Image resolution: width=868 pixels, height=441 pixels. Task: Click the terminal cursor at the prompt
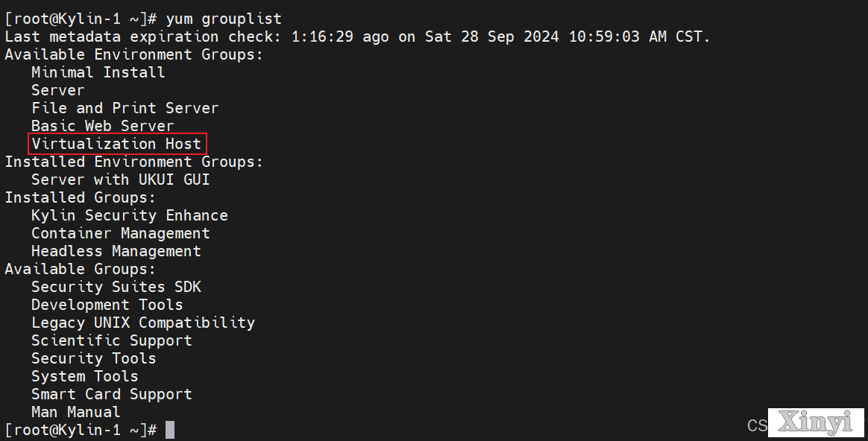(170, 430)
